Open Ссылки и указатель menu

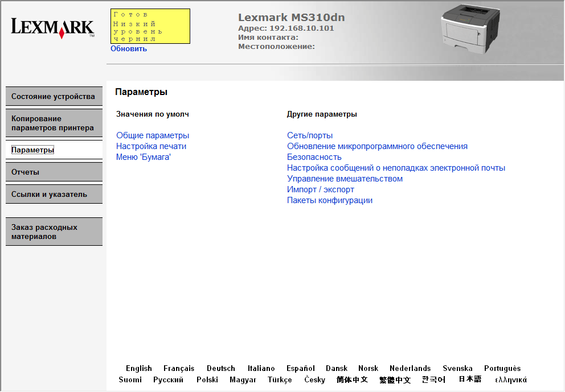click(54, 195)
